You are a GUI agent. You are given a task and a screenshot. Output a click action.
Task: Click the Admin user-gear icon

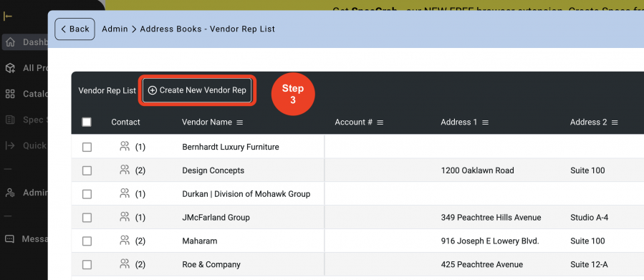click(10, 193)
